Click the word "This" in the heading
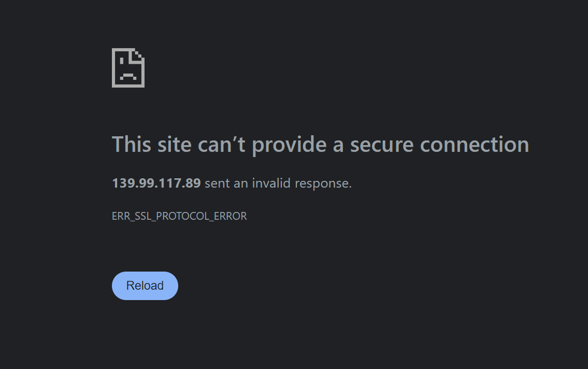The width and height of the screenshot is (588, 369). 131,144
